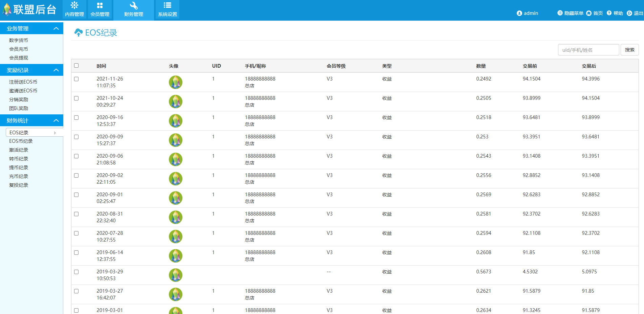Click avatar in the 2020-09-01 row
The image size is (644, 314).
click(x=176, y=198)
